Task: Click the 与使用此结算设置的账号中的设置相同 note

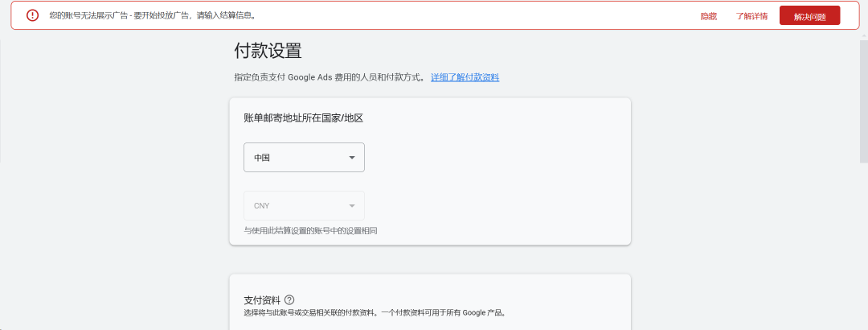Action: point(310,230)
